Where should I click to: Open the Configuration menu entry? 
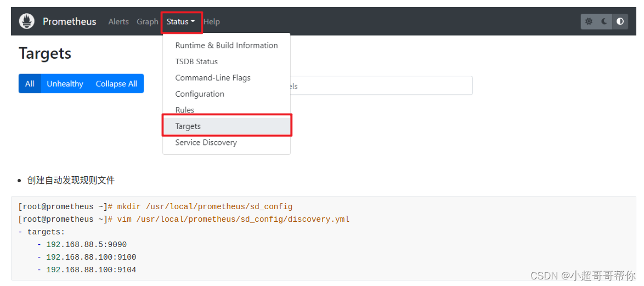(227, 94)
